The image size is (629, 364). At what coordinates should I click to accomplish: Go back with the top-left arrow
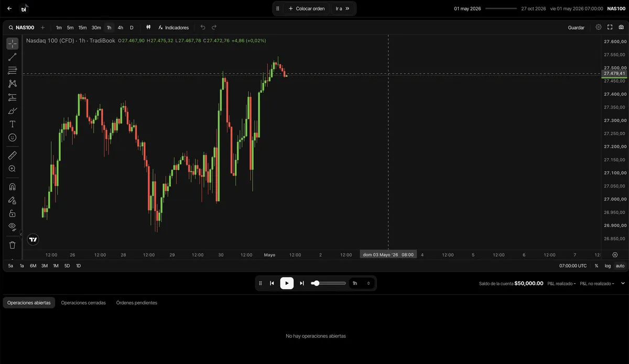click(x=9, y=8)
